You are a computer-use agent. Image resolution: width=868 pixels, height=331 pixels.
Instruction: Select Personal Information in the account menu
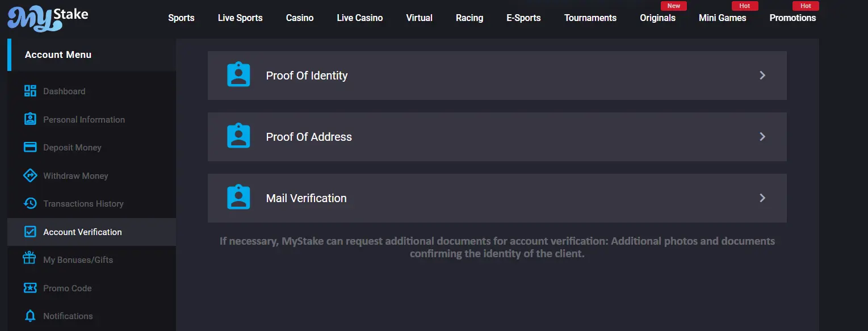tap(91, 119)
